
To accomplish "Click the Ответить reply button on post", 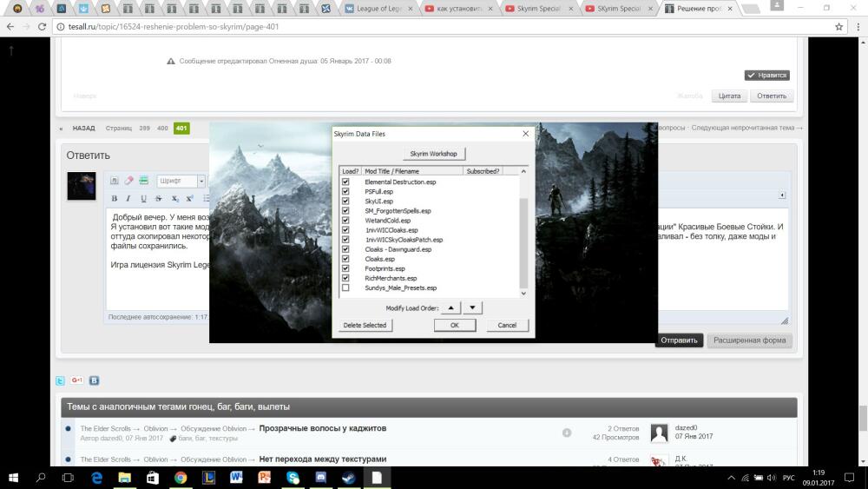I will coord(772,96).
